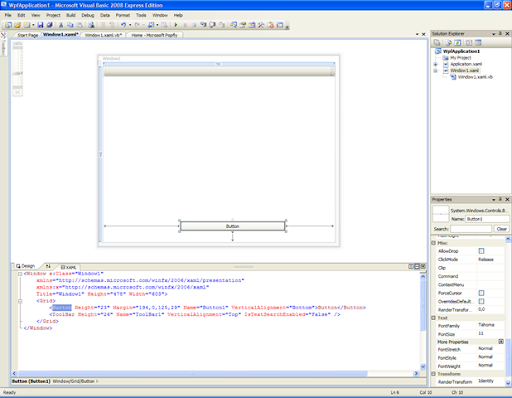512x398 pixels.
Task: Select the Button control on the designer
Action: pos(233,226)
